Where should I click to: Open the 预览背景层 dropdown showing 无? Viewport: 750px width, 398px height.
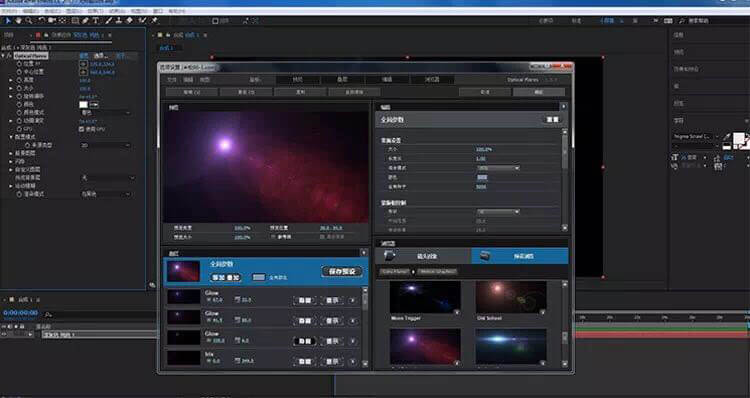coord(107,177)
